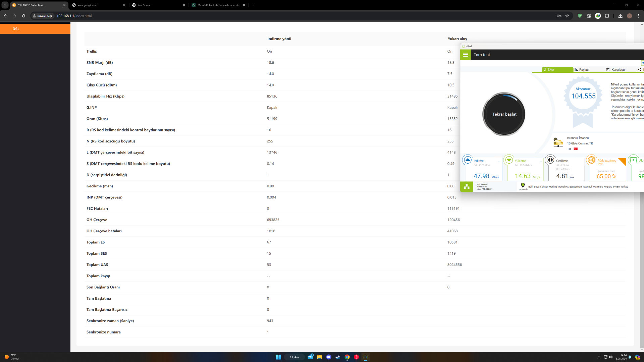
Task: Click the Yükleme upload arrow icon
Action: (509, 160)
